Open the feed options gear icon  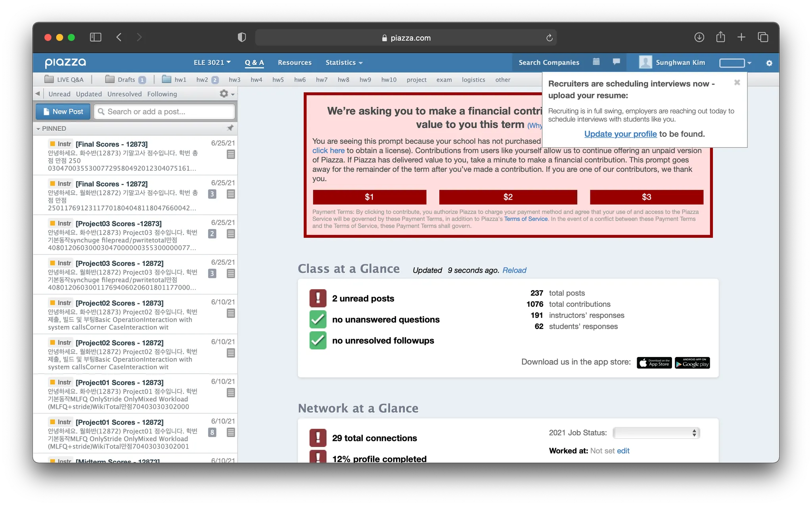[x=224, y=94]
